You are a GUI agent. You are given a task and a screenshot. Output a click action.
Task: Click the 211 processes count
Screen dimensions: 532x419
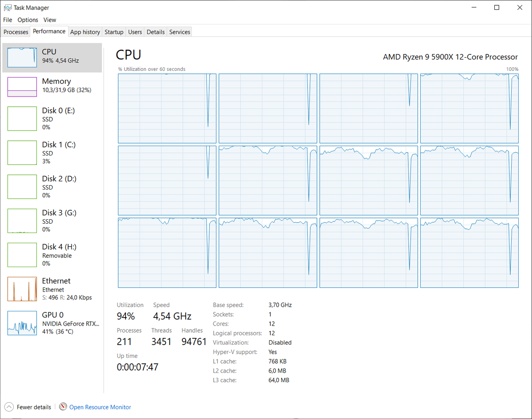(x=125, y=341)
